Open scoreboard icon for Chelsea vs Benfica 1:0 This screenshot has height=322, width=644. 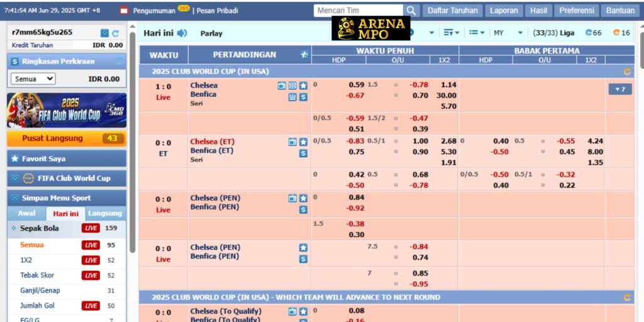pos(292,86)
